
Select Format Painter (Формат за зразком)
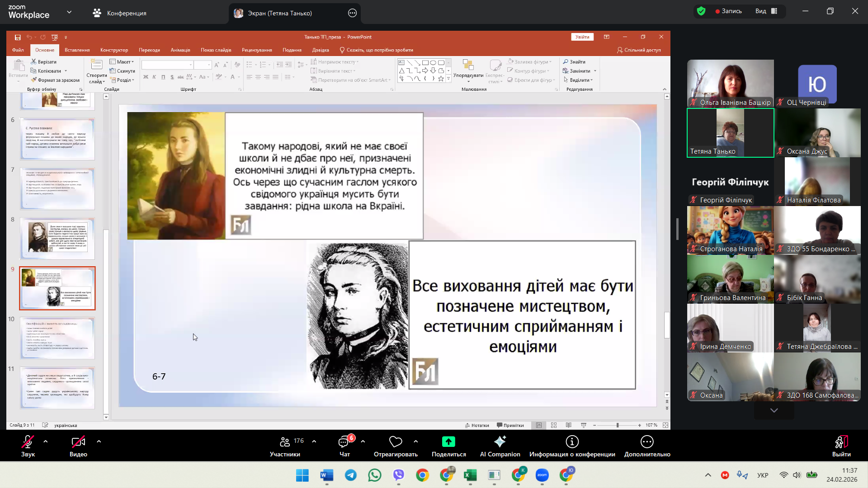55,80
